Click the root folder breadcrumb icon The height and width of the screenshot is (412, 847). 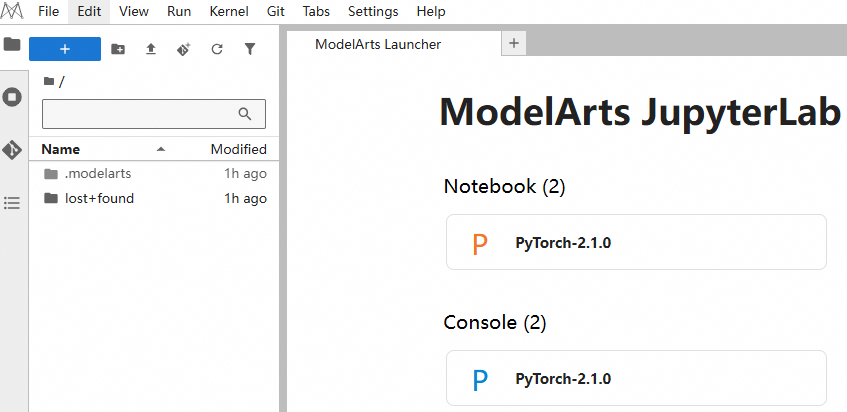(x=49, y=81)
